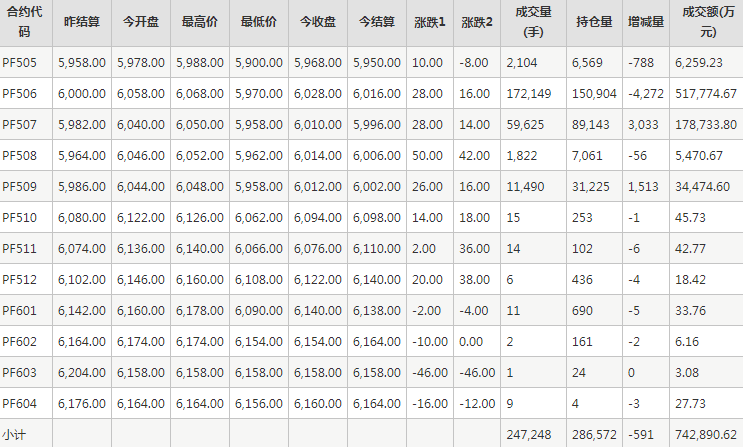Click PF507 turnover 178,733.80

point(706,125)
